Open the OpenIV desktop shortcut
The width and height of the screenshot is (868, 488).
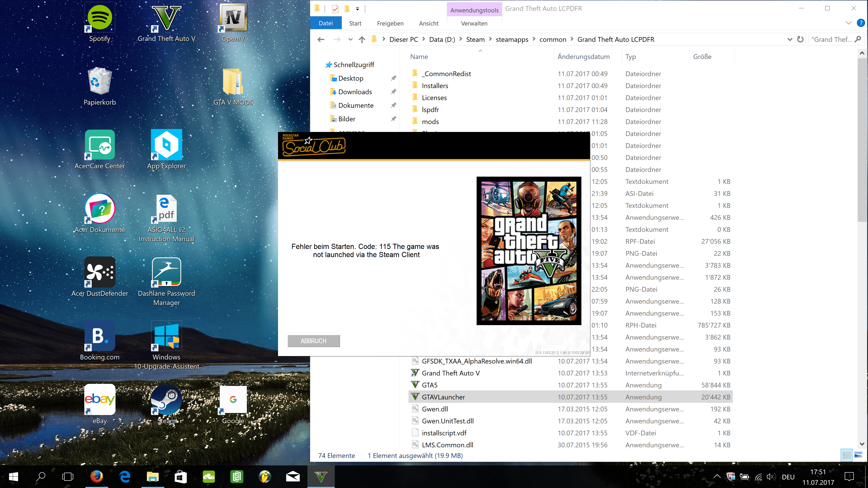point(233,18)
